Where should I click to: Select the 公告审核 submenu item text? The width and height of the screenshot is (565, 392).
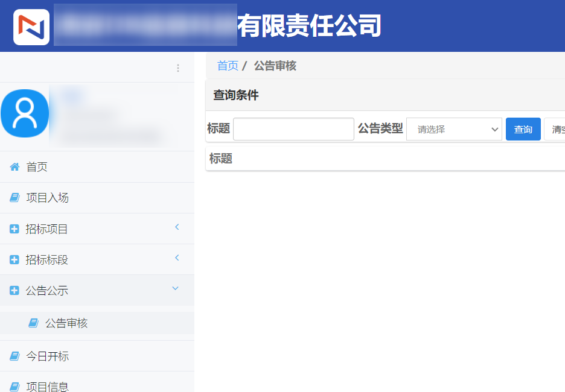click(x=66, y=323)
